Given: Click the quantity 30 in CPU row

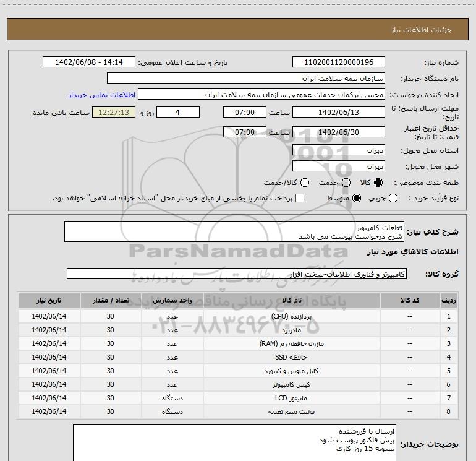Looking at the screenshot, I should click(111, 316).
